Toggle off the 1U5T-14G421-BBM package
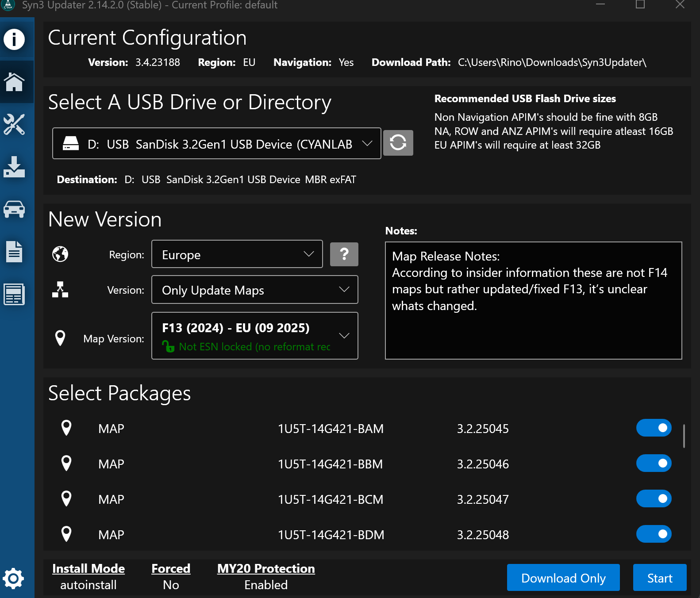 [x=654, y=464]
